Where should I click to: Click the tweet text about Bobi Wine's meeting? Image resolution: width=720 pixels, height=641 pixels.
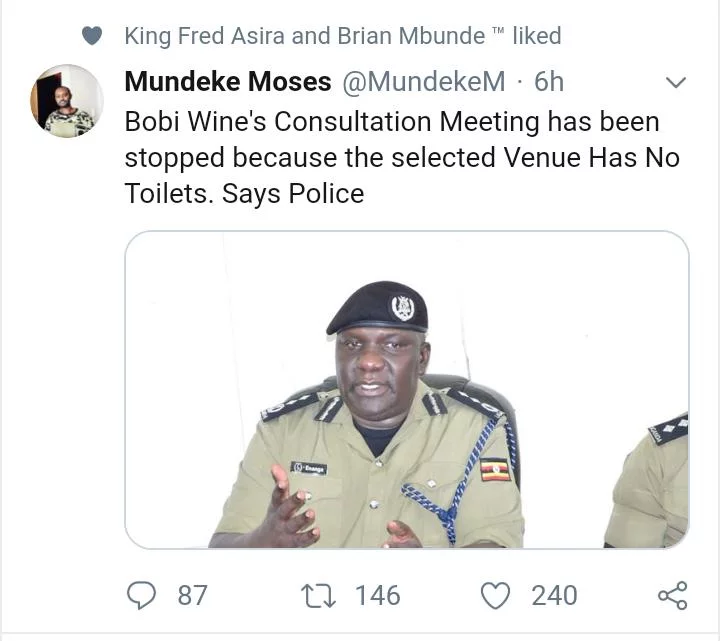click(400, 157)
